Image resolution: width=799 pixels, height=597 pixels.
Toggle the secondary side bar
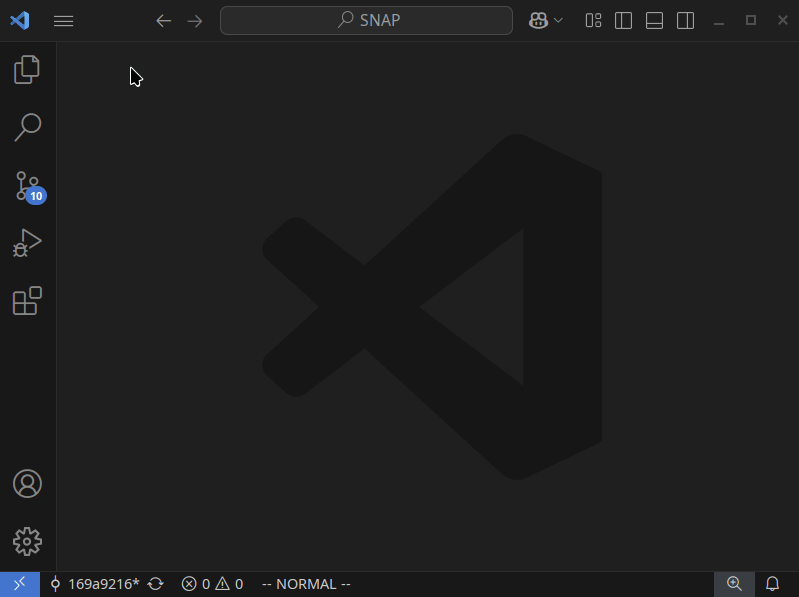[x=685, y=20]
